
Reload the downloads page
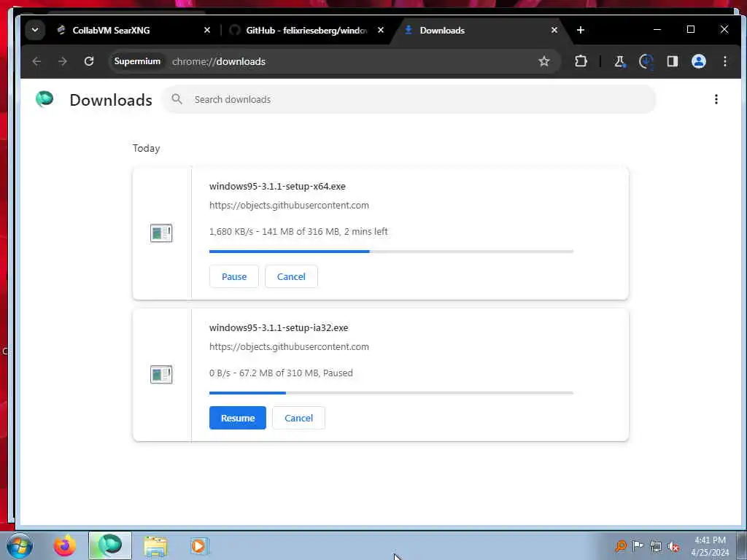(88, 61)
